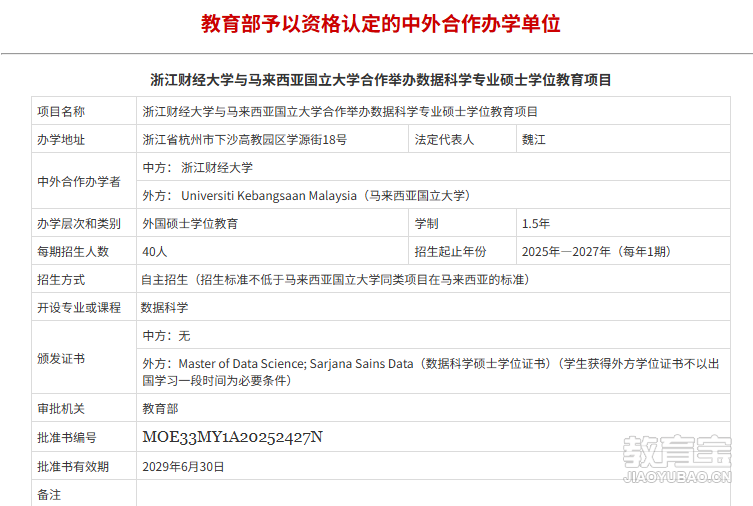
Task: Select the 中方: 无 certificate cell
Action: (433, 335)
